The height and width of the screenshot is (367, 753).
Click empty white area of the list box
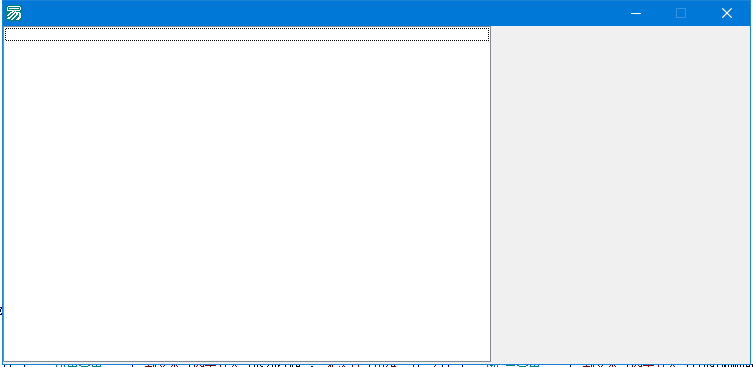(247, 192)
